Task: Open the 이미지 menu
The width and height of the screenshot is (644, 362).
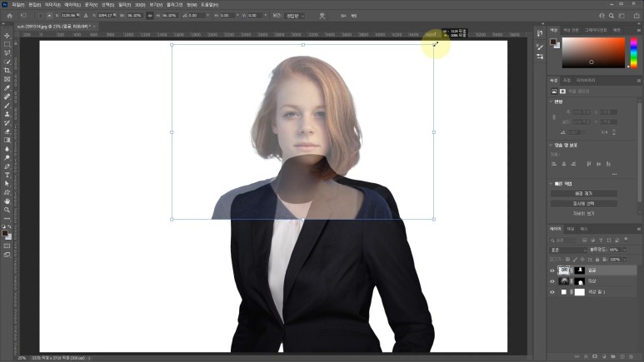Action: coord(52,5)
